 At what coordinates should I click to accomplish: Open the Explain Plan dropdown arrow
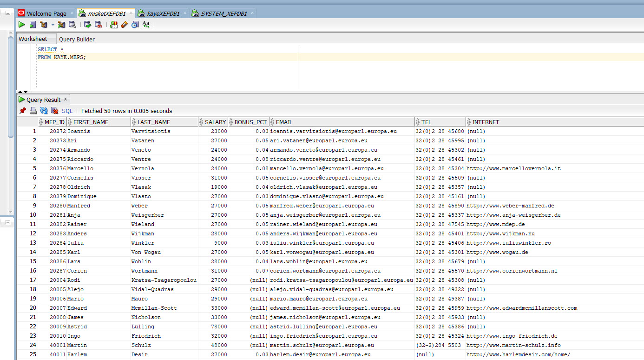coord(53,25)
